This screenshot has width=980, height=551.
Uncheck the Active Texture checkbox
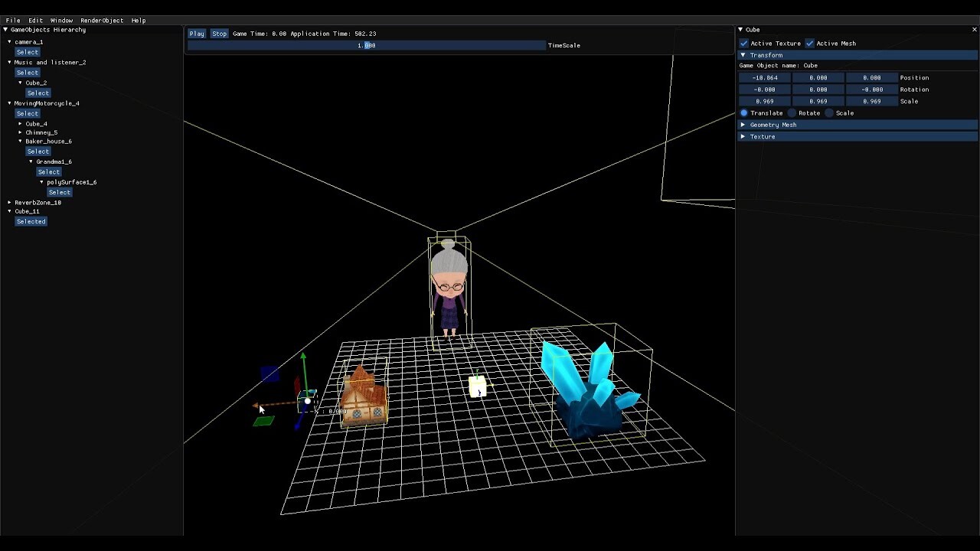click(x=743, y=43)
